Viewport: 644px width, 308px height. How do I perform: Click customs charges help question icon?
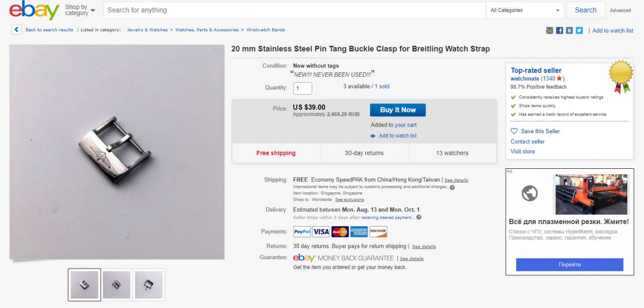[x=452, y=187]
